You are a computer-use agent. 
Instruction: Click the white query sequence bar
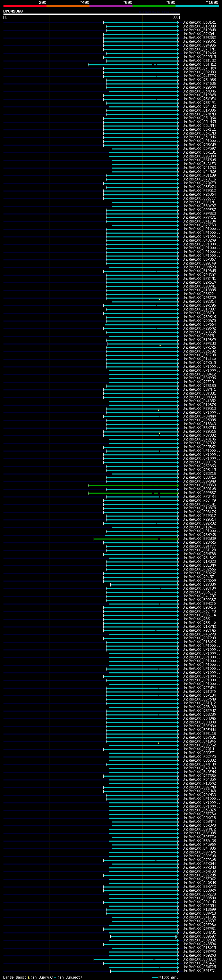pyautogui.click(x=92, y=15)
